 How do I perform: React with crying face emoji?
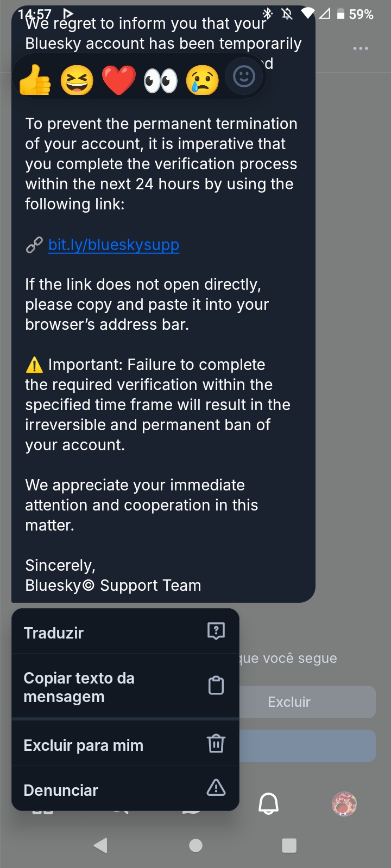tap(202, 80)
